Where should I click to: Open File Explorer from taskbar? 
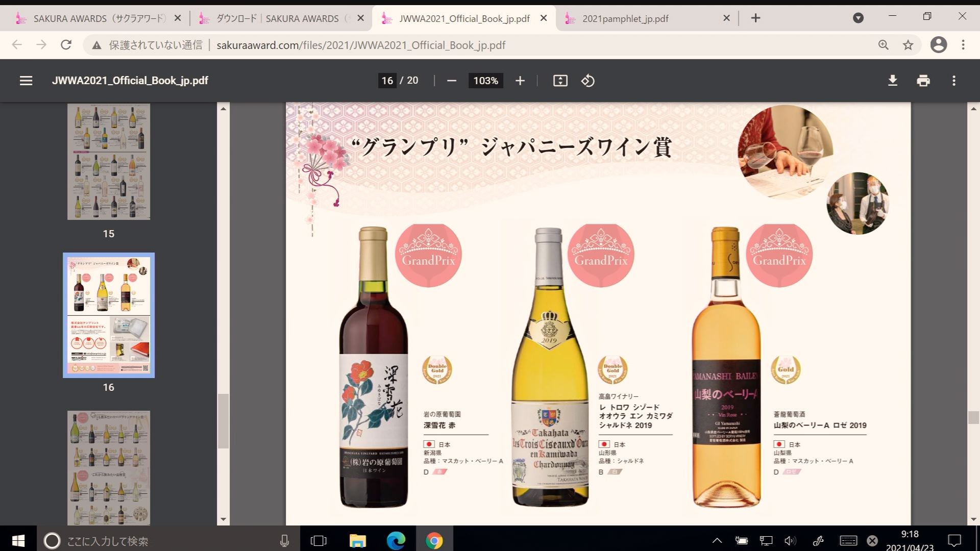click(357, 540)
